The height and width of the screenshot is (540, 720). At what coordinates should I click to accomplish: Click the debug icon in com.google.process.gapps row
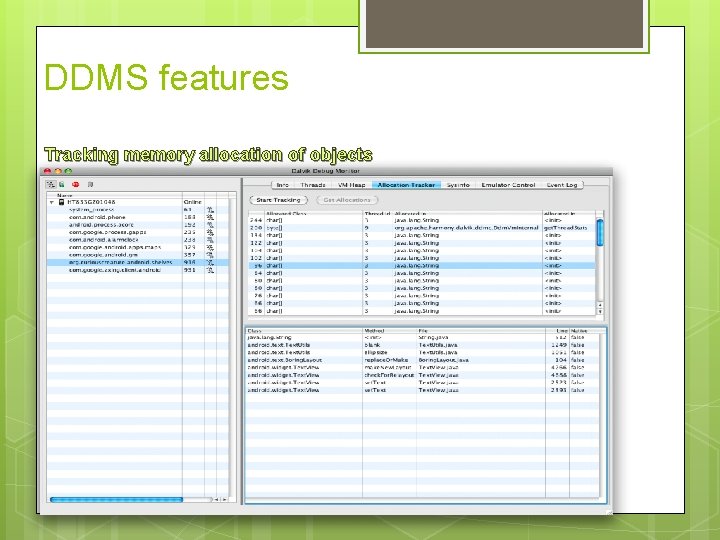tap(210, 232)
